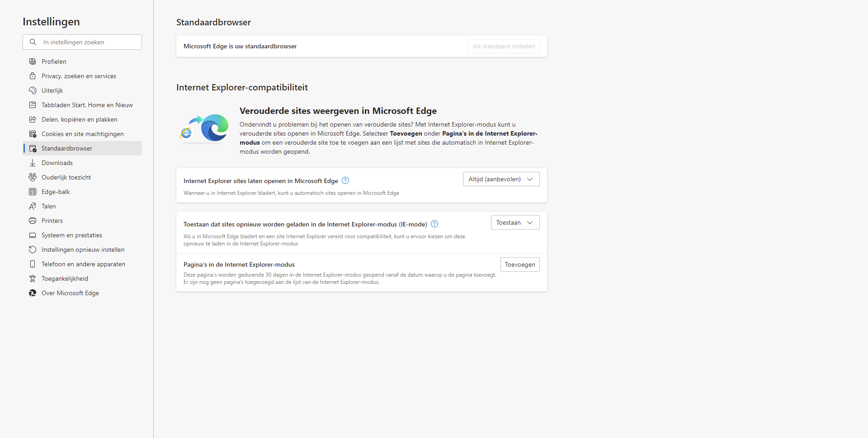Focus the In instellingen zoeken search field
This screenshot has width=868, height=438.
coord(82,42)
